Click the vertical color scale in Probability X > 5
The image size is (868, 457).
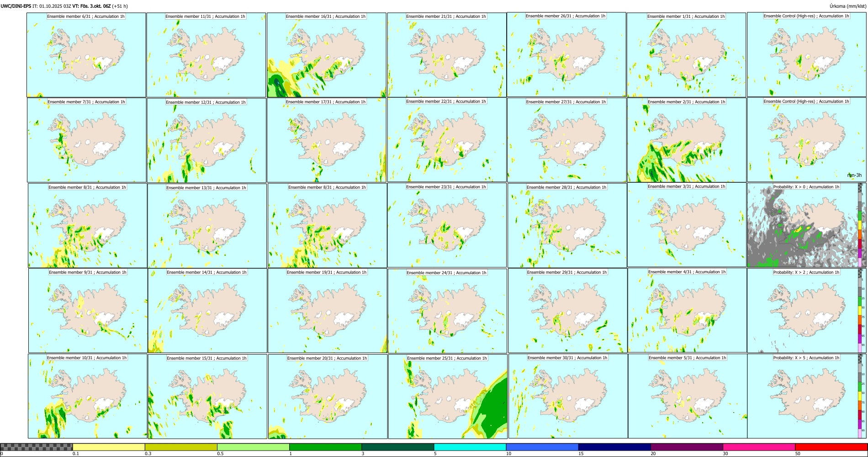coord(860,396)
